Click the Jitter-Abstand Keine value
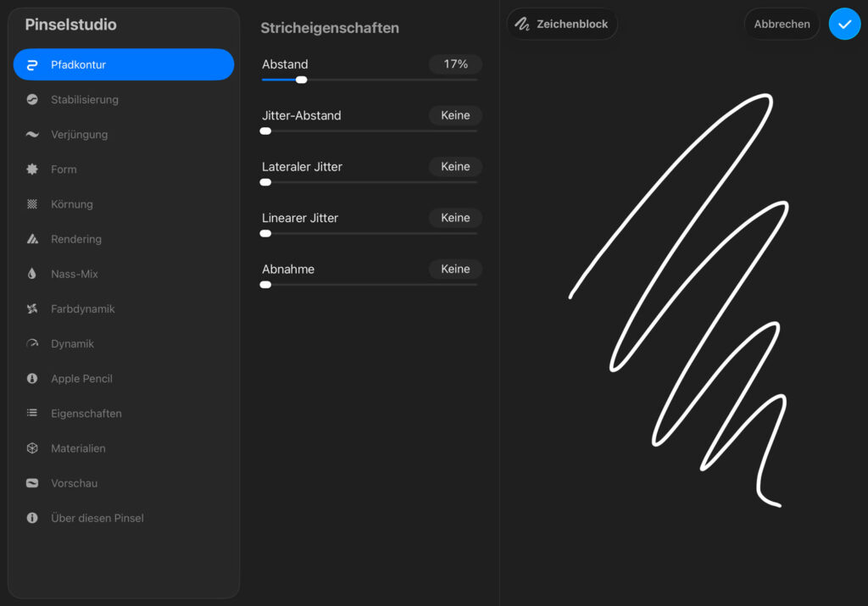The image size is (868, 606). click(455, 115)
